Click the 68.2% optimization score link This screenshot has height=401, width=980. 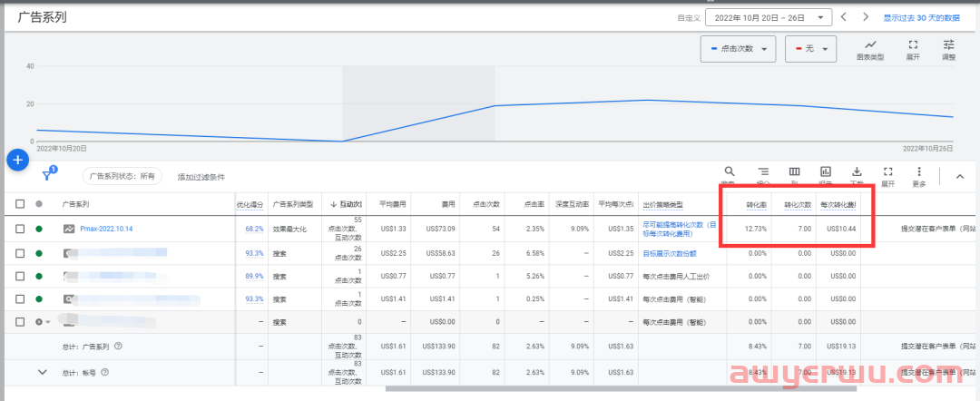coord(254,230)
